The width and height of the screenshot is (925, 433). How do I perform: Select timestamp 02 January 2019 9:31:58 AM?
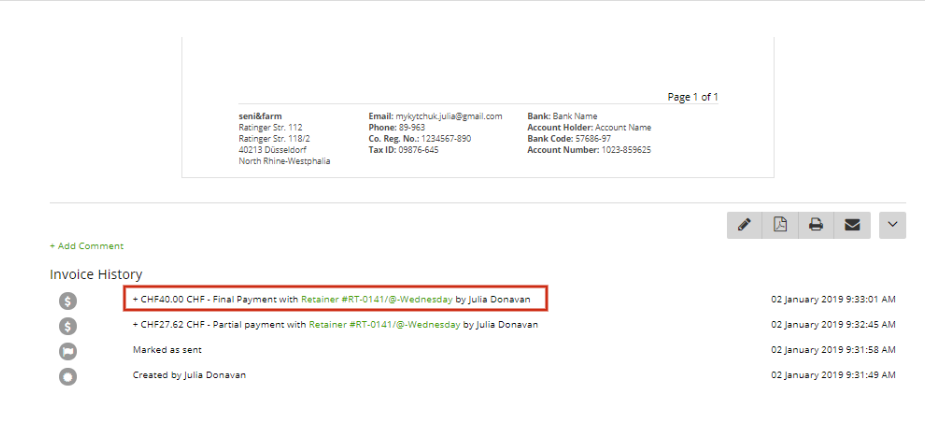tap(834, 350)
